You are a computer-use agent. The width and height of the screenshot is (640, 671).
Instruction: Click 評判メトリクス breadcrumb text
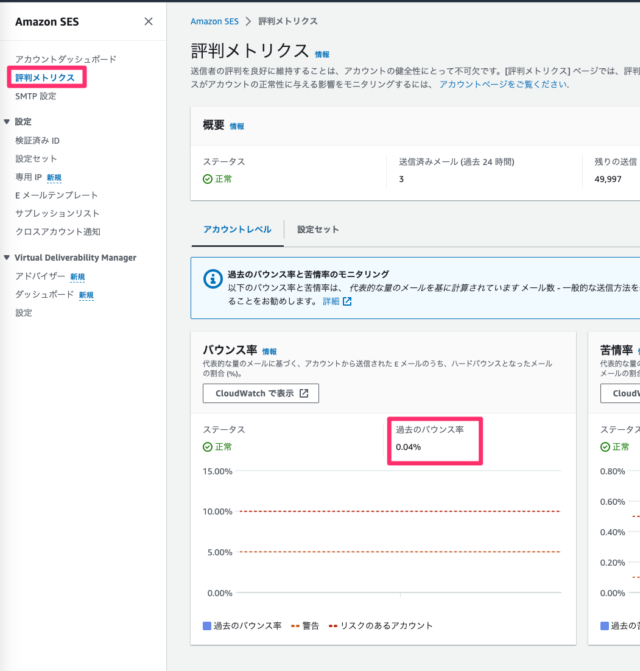(288, 21)
